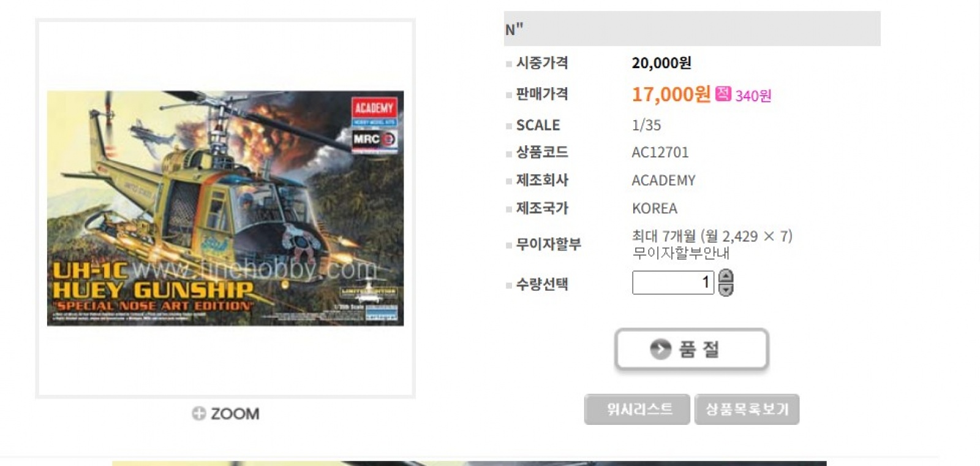Click the detail image strip at bottom
This screenshot has width=980, height=466.
coord(469,464)
